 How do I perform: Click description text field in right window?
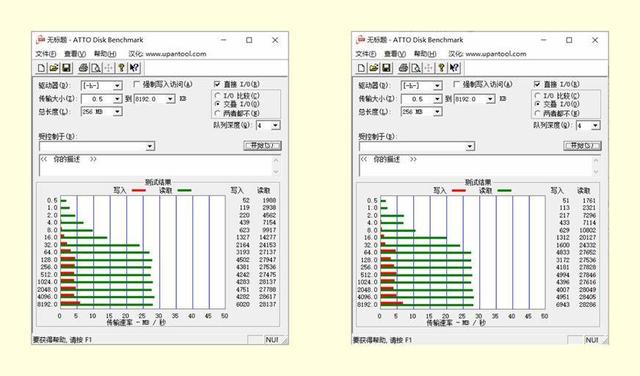pos(475,166)
